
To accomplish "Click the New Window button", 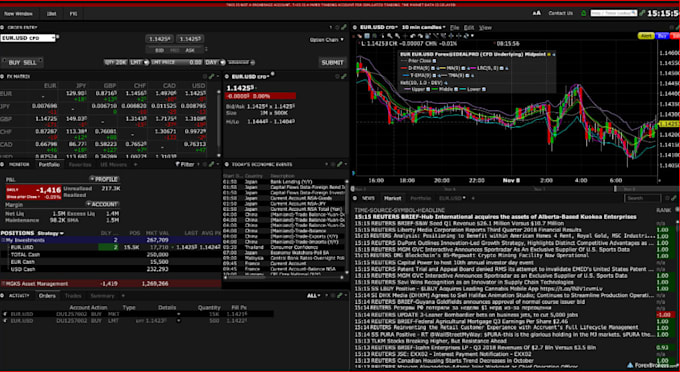I will pyautogui.click(x=18, y=13).
